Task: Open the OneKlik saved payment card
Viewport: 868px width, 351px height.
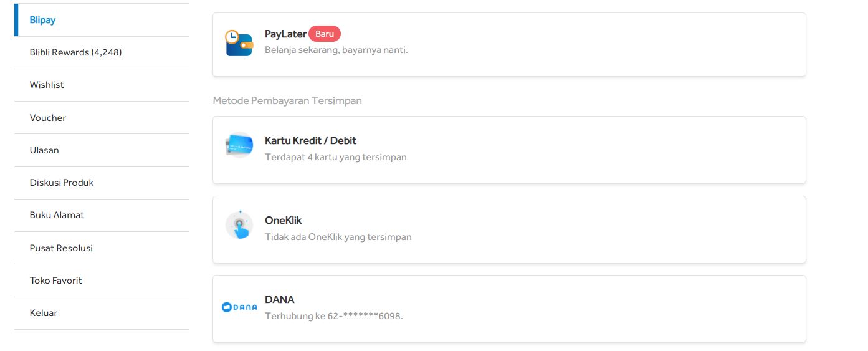Action: 509,229
